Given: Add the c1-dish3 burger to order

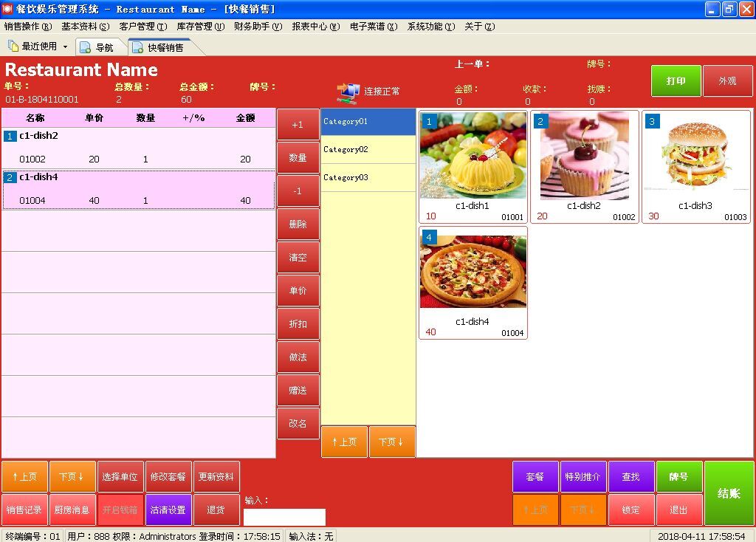Looking at the screenshot, I should (x=695, y=157).
